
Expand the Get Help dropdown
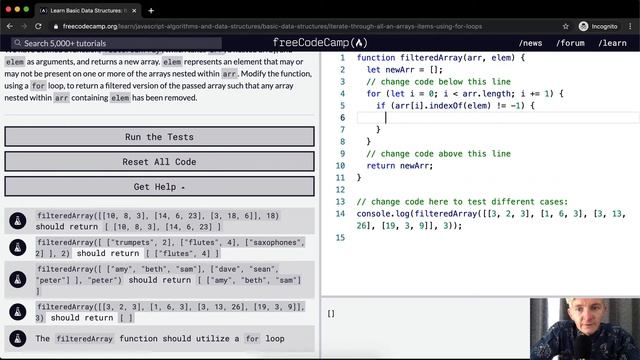(x=160, y=187)
